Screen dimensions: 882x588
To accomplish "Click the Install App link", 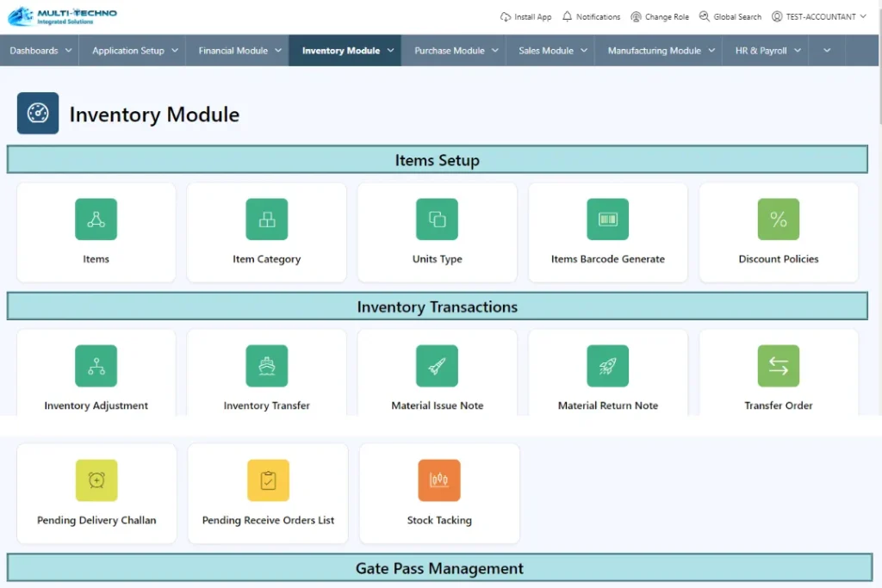I will [x=525, y=16].
